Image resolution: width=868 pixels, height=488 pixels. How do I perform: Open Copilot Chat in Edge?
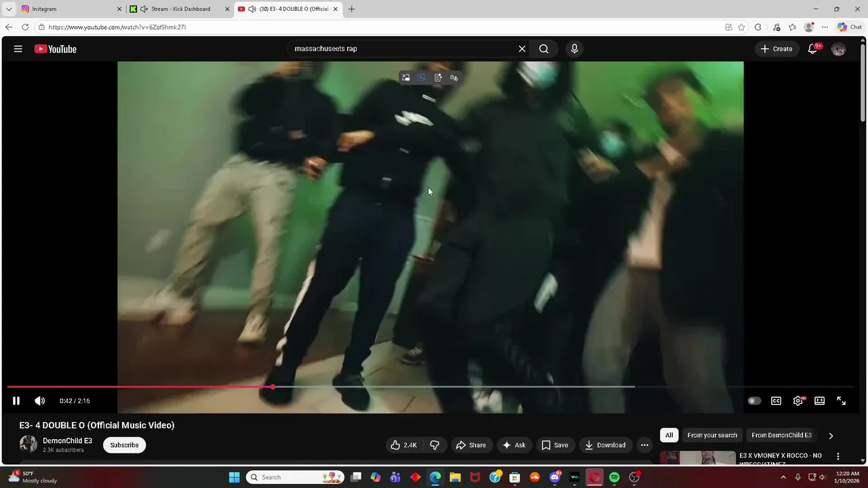coord(850,27)
